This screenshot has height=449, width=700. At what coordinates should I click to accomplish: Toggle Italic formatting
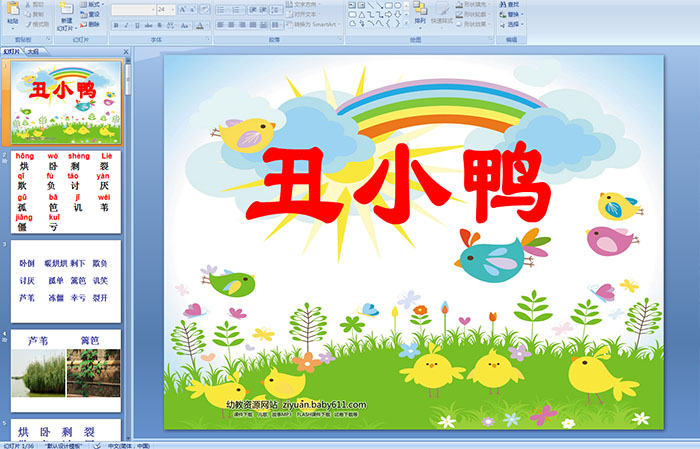point(126,26)
